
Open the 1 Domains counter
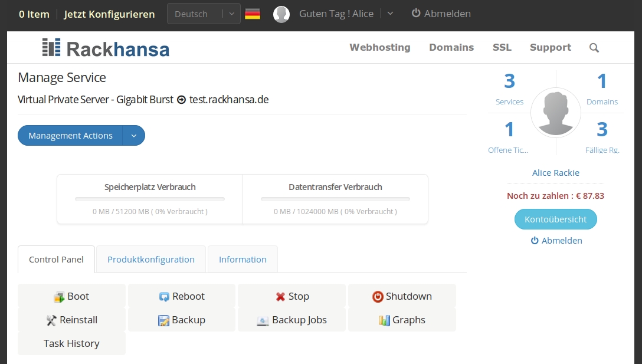tap(602, 89)
